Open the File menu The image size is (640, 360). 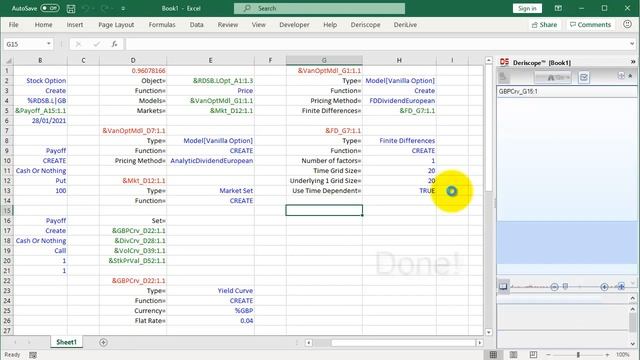click(13, 24)
